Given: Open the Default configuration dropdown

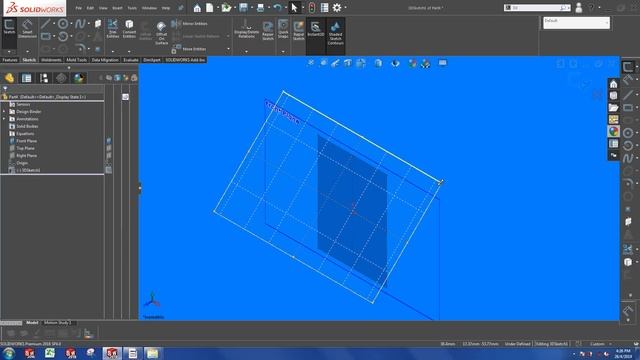Looking at the screenshot, I should (x=576, y=23).
